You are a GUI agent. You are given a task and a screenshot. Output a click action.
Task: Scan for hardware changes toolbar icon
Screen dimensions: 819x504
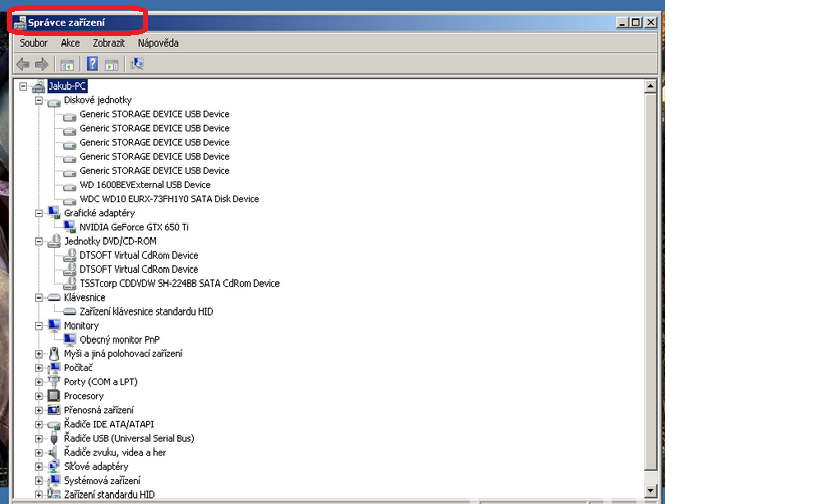pos(137,64)
